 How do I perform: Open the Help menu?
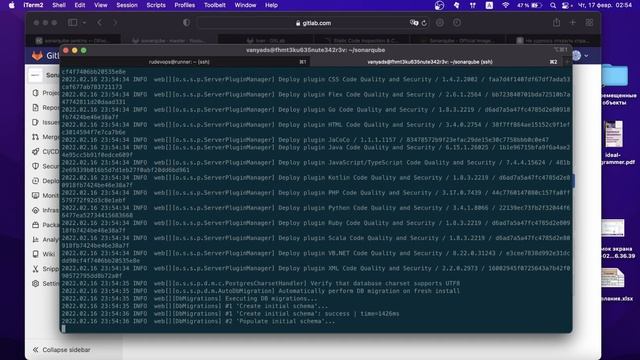coord(271,5)
